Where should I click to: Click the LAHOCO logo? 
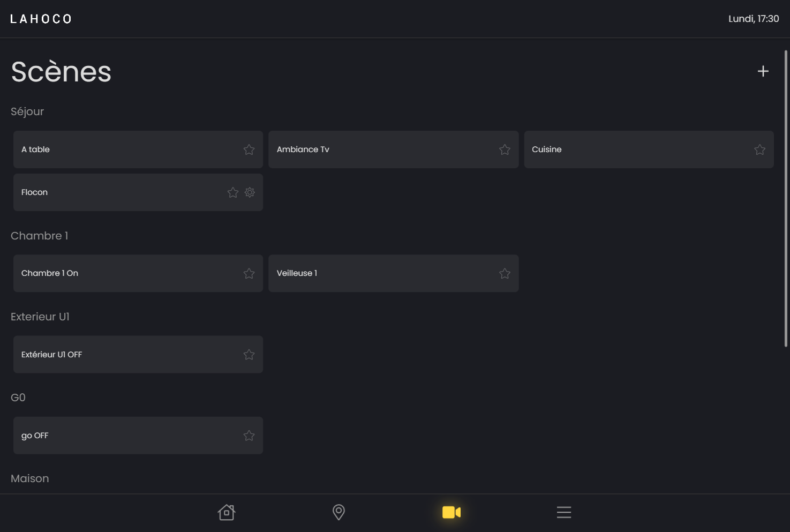[x=41, y=19]
